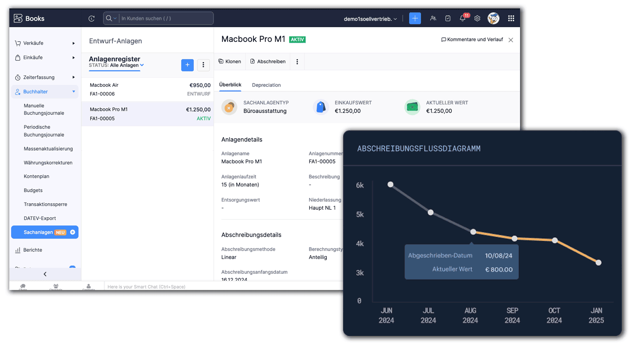This screenshot has width=644, height=355.
Task: Select the Macbook Pro M1 asset row
Action: (x=148, y=114)
